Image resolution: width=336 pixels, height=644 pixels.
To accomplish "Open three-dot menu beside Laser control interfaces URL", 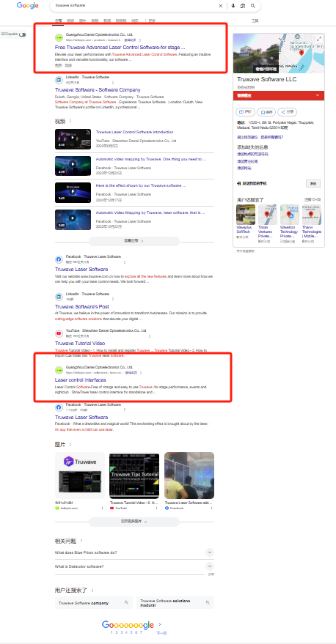I will point(140,373).
